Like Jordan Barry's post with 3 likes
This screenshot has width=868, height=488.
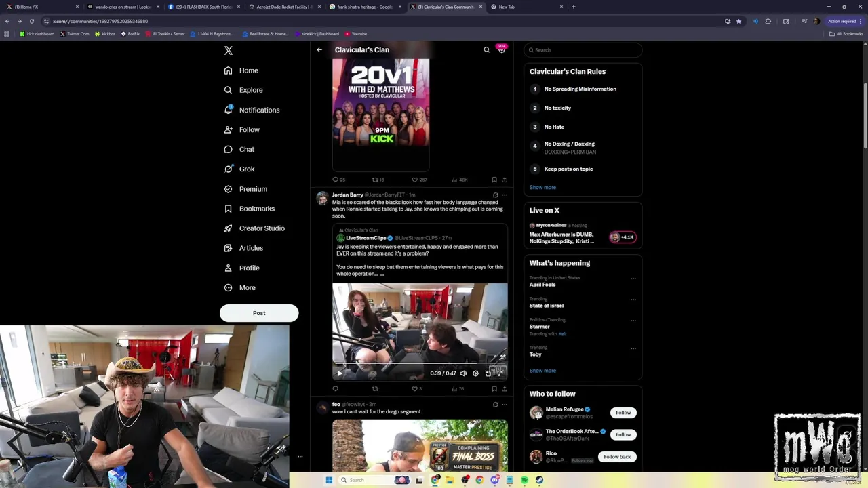(x=416, y=389)
